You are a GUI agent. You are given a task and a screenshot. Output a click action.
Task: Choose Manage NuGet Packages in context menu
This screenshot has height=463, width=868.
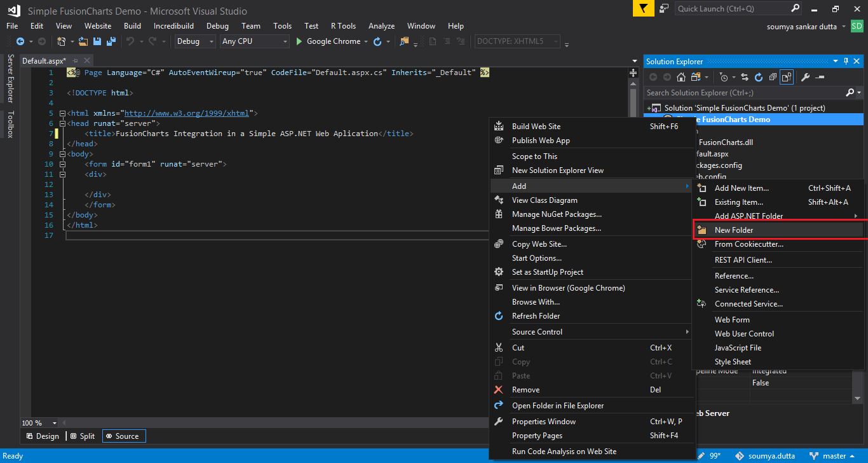point(557,214)
